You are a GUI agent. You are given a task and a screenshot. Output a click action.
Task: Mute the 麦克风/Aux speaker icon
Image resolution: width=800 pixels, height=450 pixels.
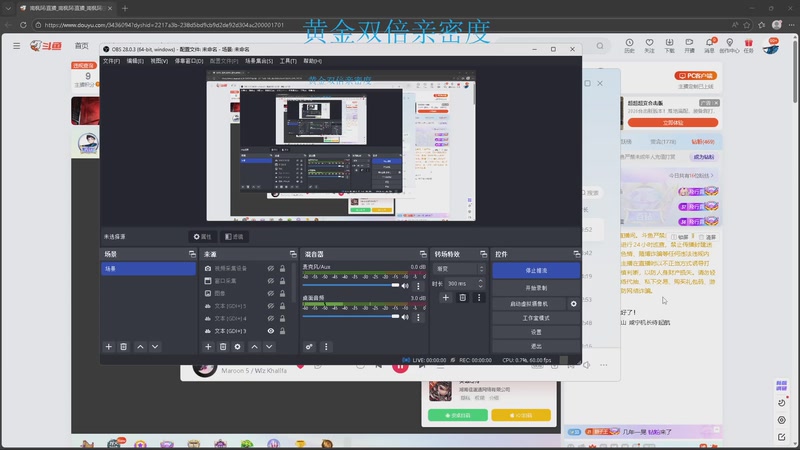point(405,286)
